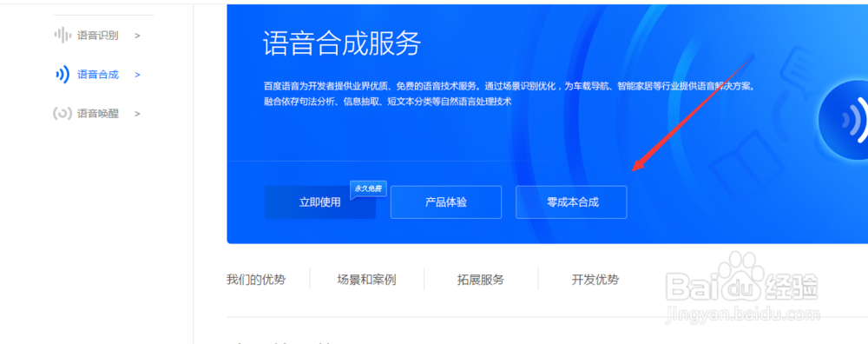Open 语音识别 in the sidebar
Viewport: 868px width, 344px height.
[x=97, y=36]
